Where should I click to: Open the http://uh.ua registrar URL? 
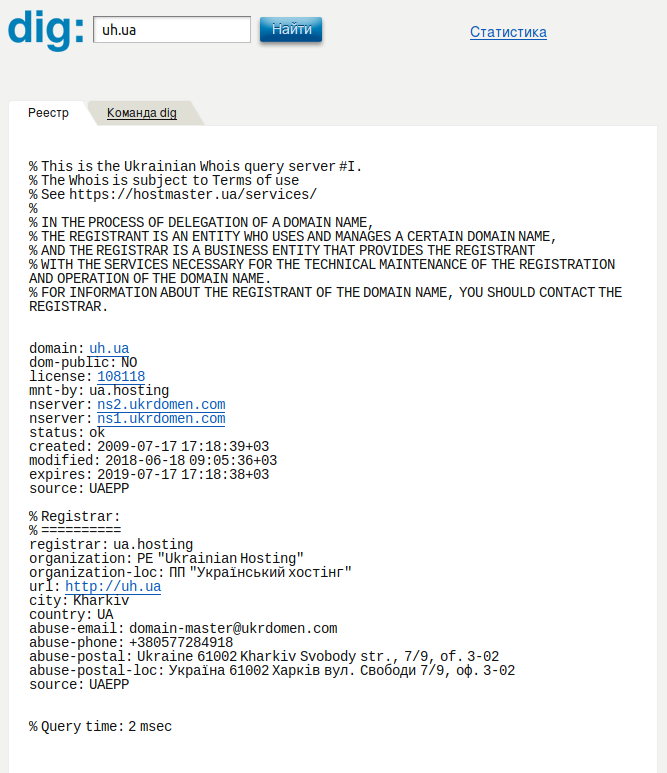(113, 587)
